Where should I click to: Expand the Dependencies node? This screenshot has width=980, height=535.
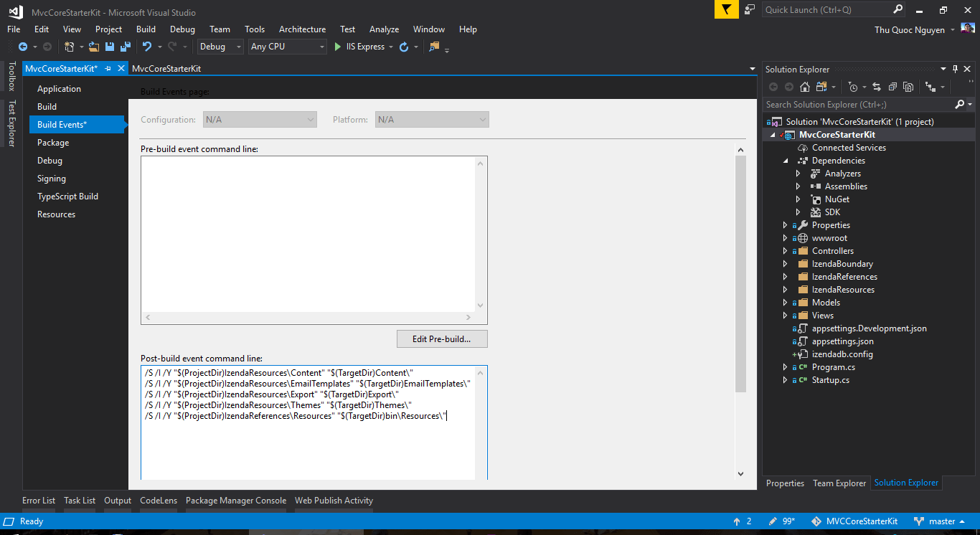[785, 160]
